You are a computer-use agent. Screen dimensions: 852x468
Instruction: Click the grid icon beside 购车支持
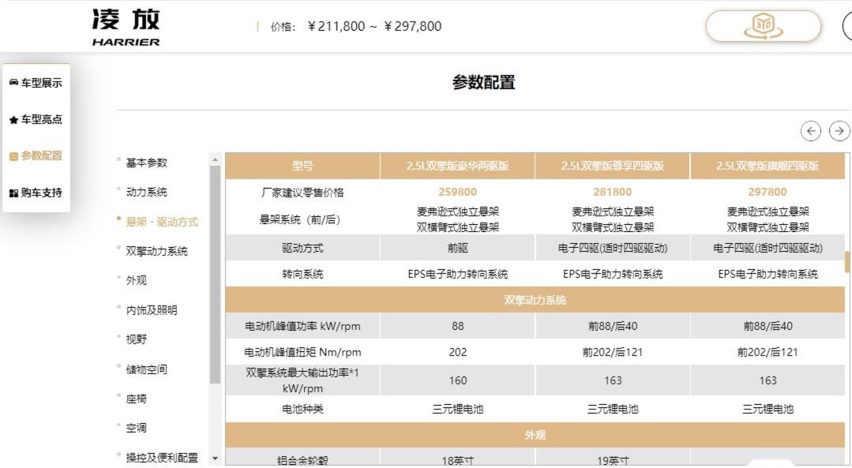14,193
